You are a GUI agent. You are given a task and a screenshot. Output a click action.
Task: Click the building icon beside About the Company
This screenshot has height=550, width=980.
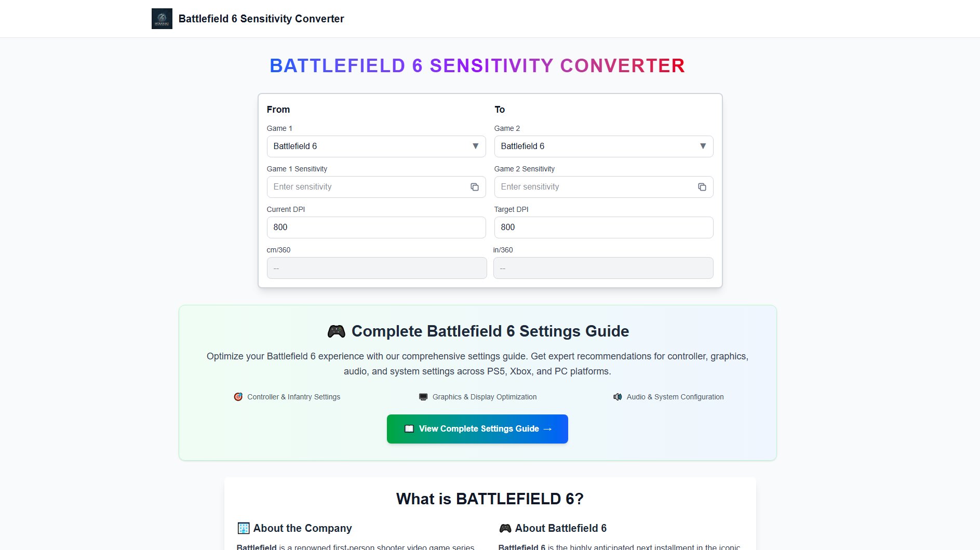click(x=243, y=528)
